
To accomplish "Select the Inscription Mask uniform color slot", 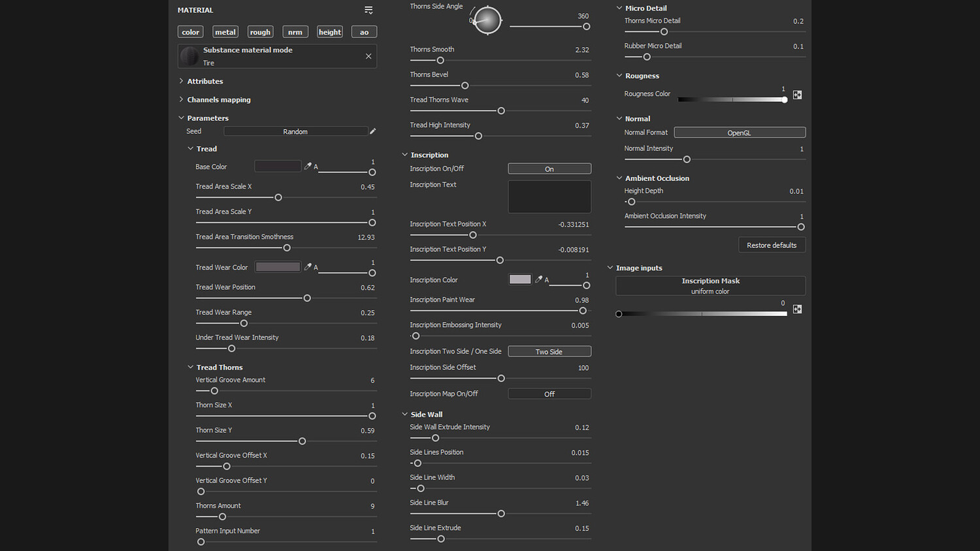I will (710, 286).
